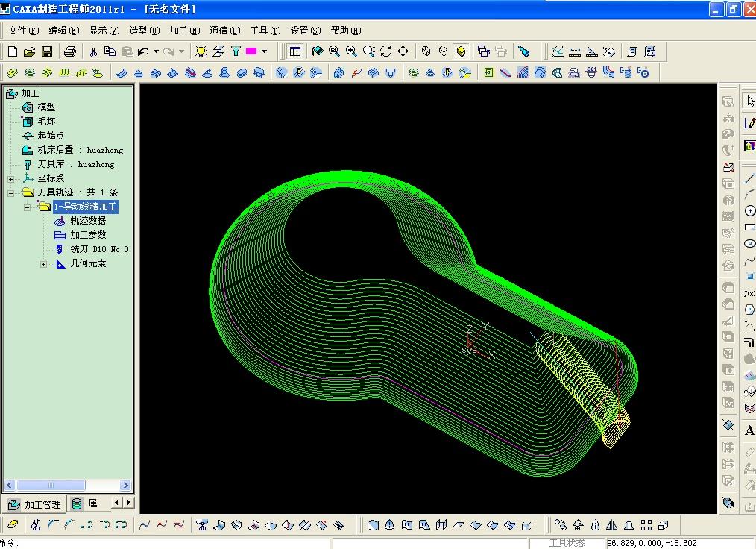This screenshot has height=549, width=756.
Task: Click the light bulb visibility icon
Action: [x=201, y=51]
